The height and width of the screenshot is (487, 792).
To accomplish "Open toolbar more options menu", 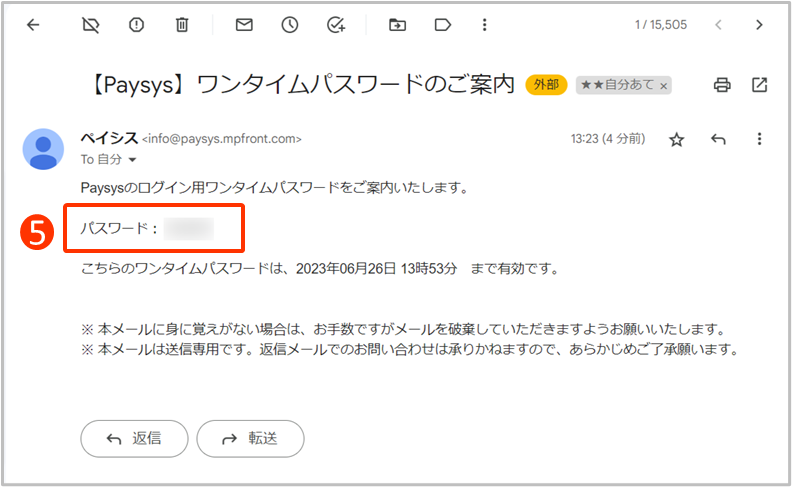I will tap(485, 25).
